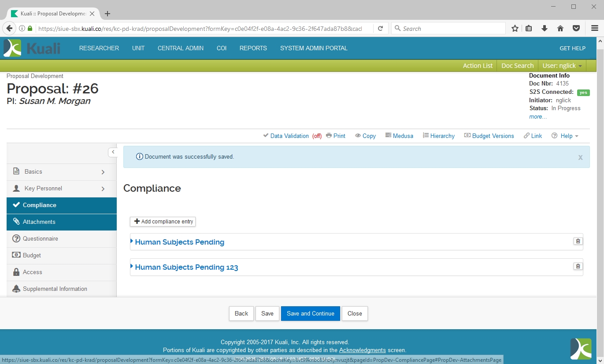Open the Print toolbar option
The image size is (604, 364).
336,136
